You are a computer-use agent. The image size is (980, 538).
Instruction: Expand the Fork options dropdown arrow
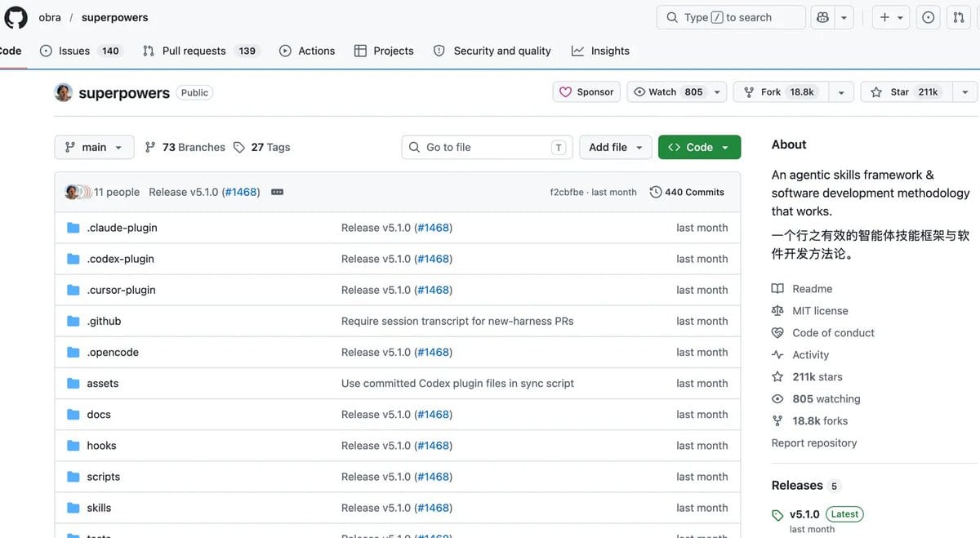(841, 92)
